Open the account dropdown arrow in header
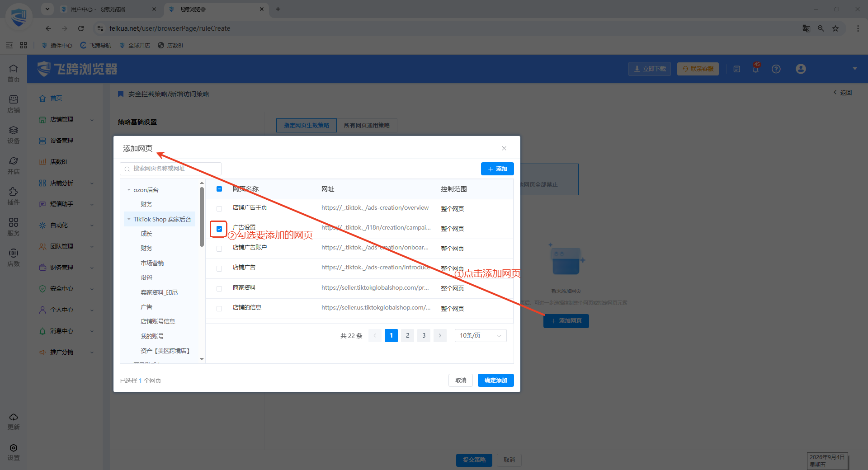 (x=855, y=69)
